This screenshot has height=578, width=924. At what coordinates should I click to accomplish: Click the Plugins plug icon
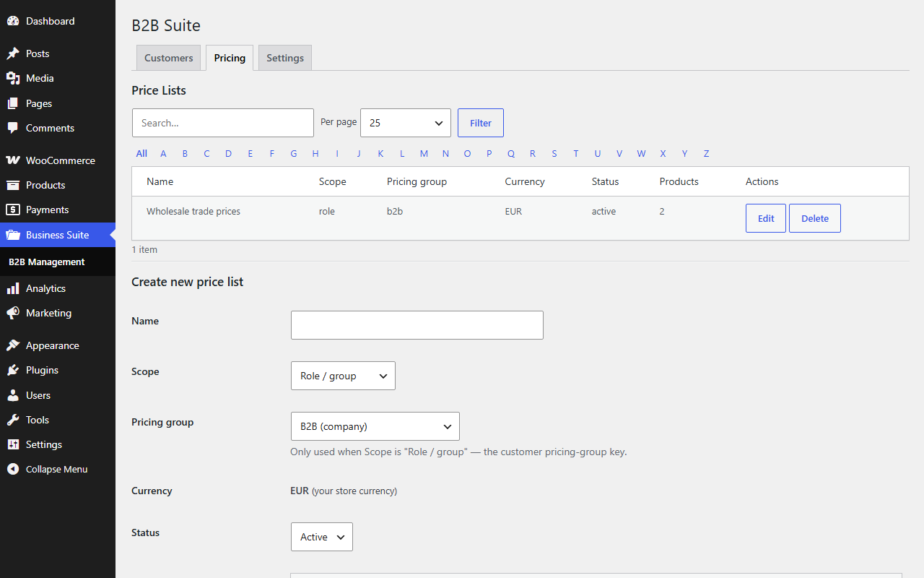[x=13, y=370]
